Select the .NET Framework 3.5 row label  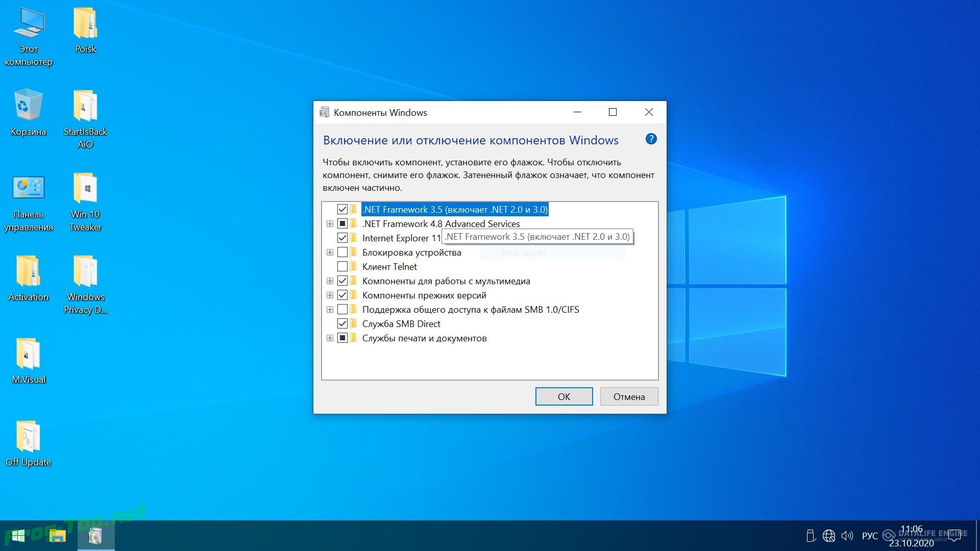coord(455,209)
